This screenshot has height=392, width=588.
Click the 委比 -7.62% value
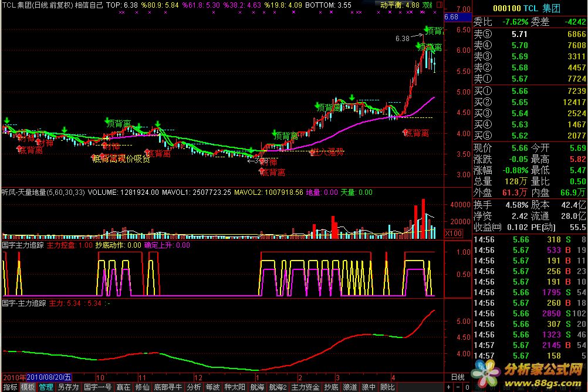tap(515, 22)
